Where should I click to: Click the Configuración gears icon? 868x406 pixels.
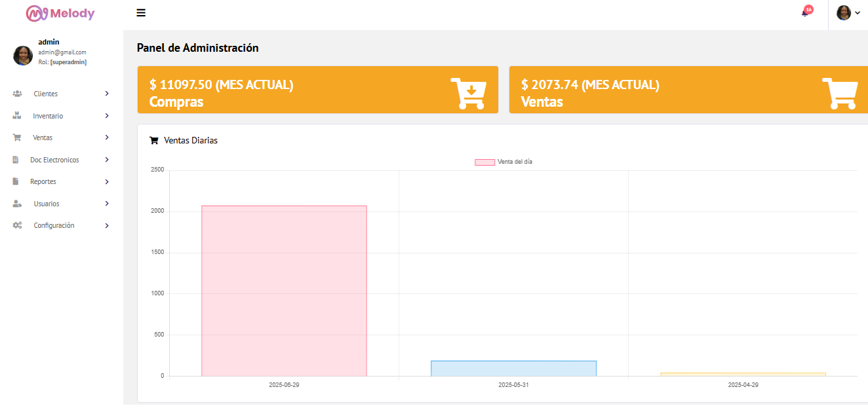coord(17,225)
